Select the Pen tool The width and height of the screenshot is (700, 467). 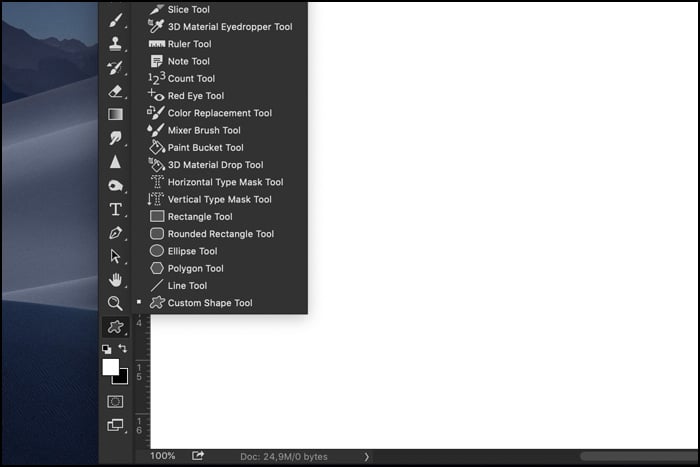115,233
